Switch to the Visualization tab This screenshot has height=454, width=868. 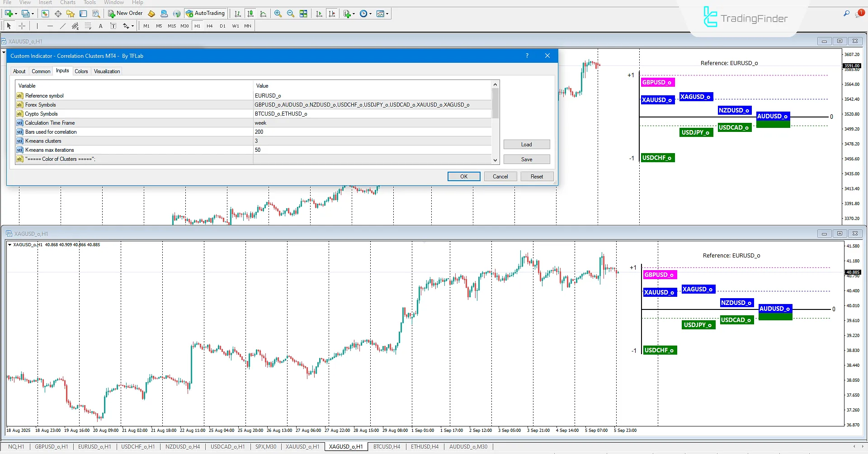click(107, 71)
